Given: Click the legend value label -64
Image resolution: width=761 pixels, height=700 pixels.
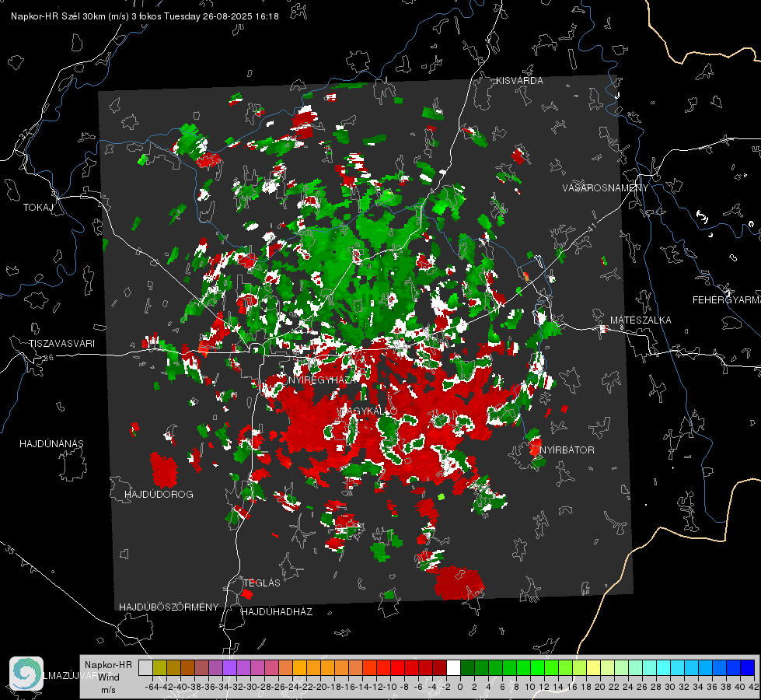Looking at the screenshot, I should [152, 687].
